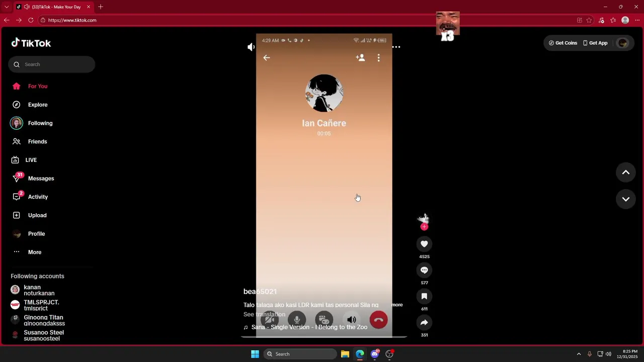Open the Windows Start menu

(255, 354)
